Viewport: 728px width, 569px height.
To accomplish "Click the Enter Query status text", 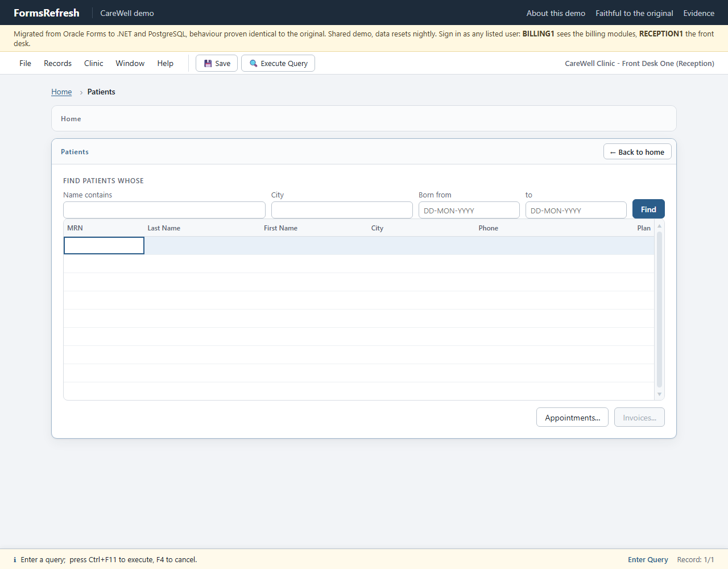I will [648, 560].
